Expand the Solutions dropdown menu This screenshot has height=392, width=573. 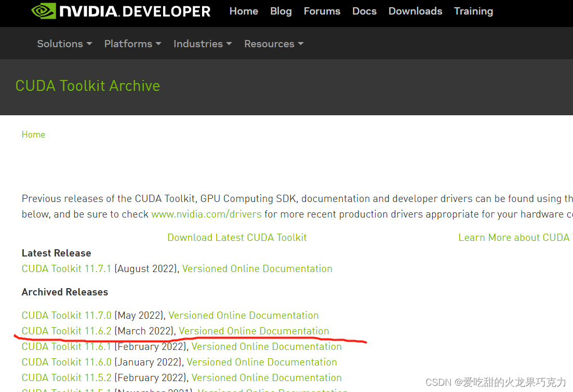click(x=65, y=44)
